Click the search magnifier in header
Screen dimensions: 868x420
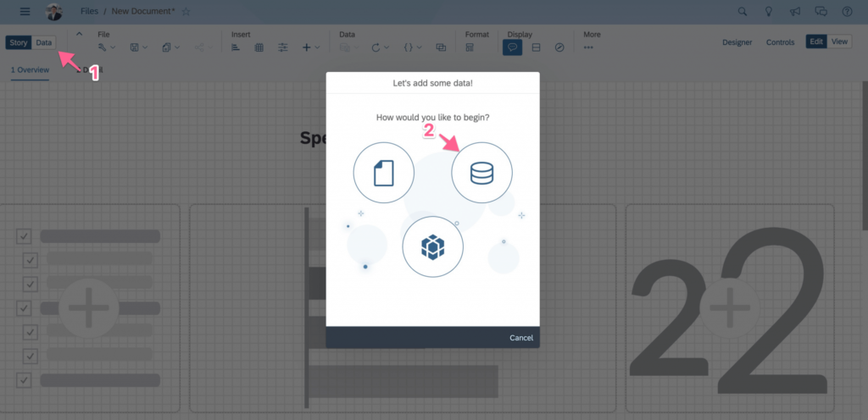[x=743, y=12]
